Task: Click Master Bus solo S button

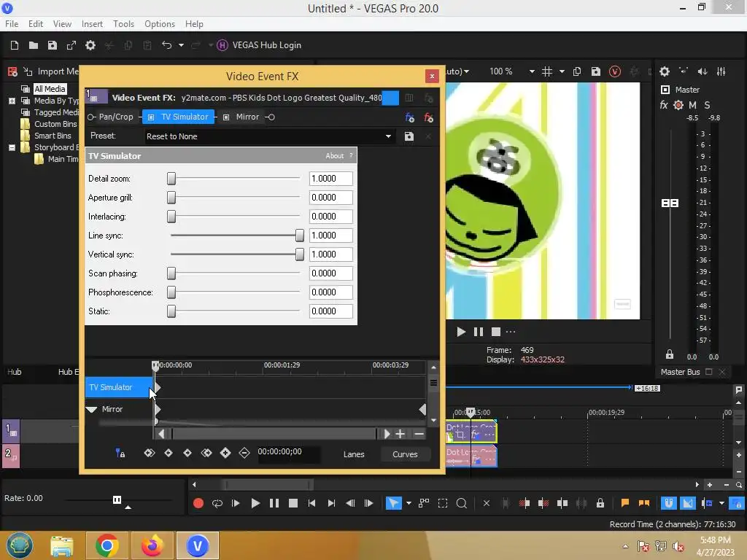Action: click(707, 105)
